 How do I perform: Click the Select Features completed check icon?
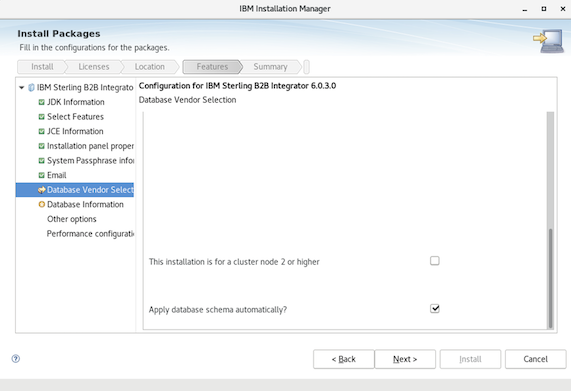tap(42, 117)
